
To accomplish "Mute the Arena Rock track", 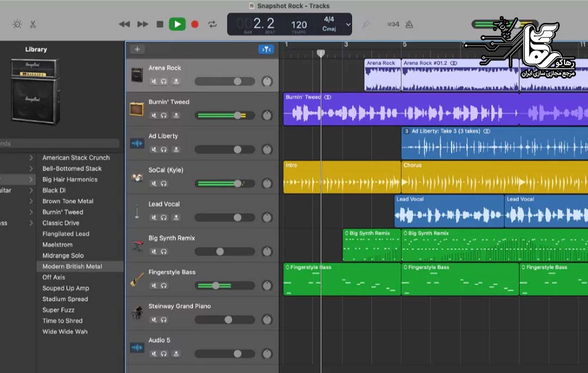I will pyautogui.click(x=154, y=82).
